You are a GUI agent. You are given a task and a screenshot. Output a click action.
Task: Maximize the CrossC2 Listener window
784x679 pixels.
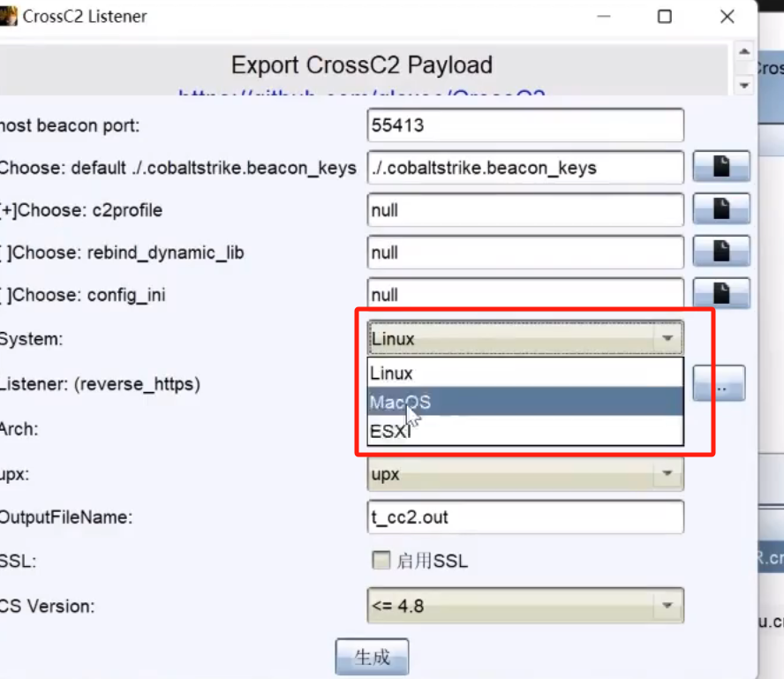(x=665, y=17)
